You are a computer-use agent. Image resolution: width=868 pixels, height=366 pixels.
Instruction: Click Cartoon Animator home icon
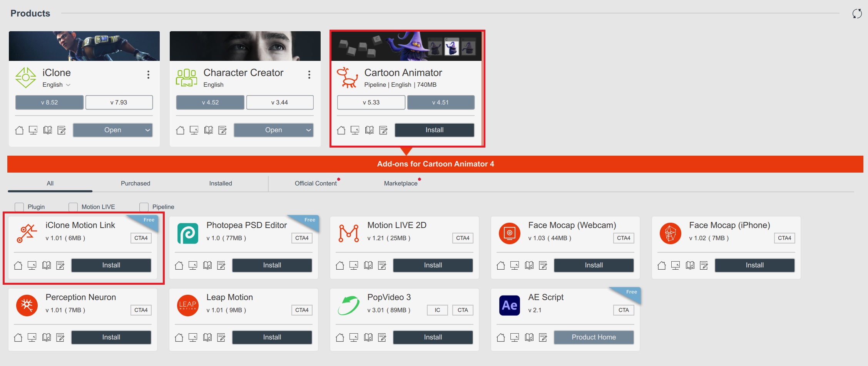tap(341, 130)
